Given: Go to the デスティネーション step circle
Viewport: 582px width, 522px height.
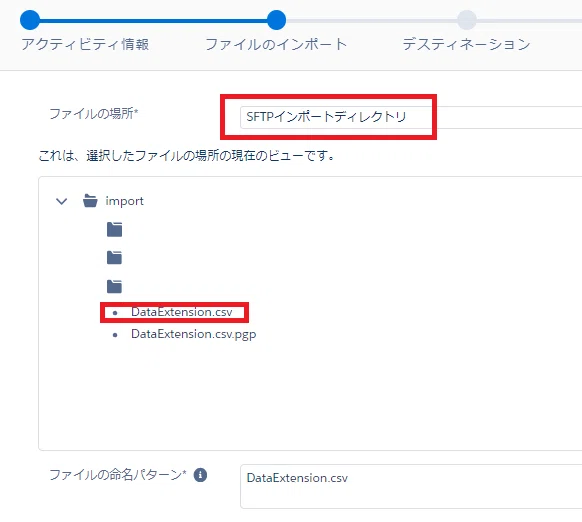Looking at the screenshot, I should (x=467, y=20).
